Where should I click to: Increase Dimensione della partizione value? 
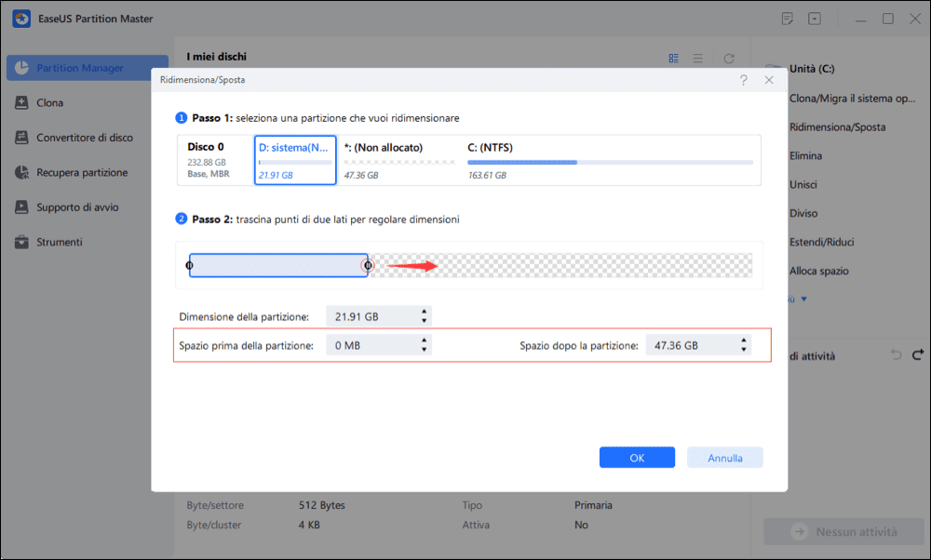[x=424, y=312]
